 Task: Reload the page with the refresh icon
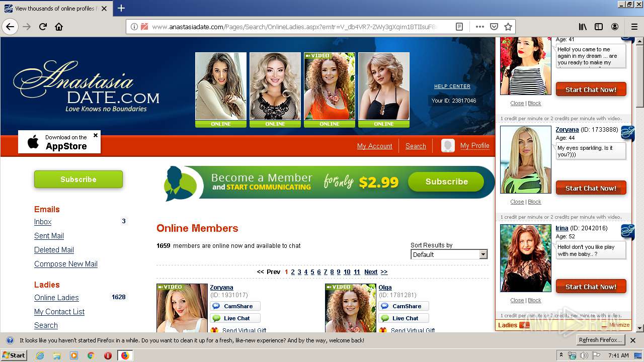[x=43, y=27]
